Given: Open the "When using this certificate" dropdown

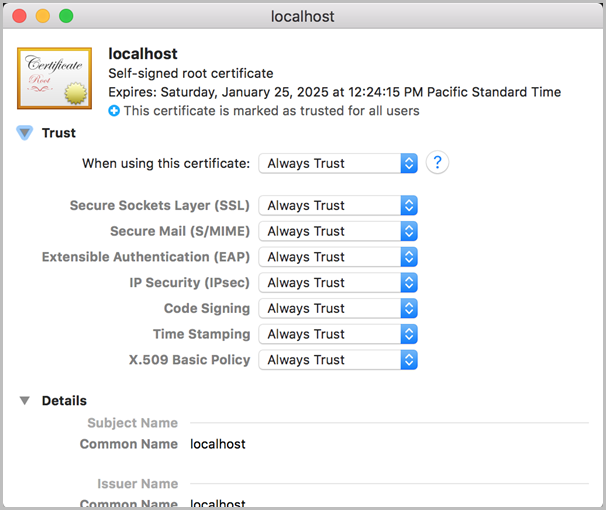Looking at the screenshot, I should 337,164.
